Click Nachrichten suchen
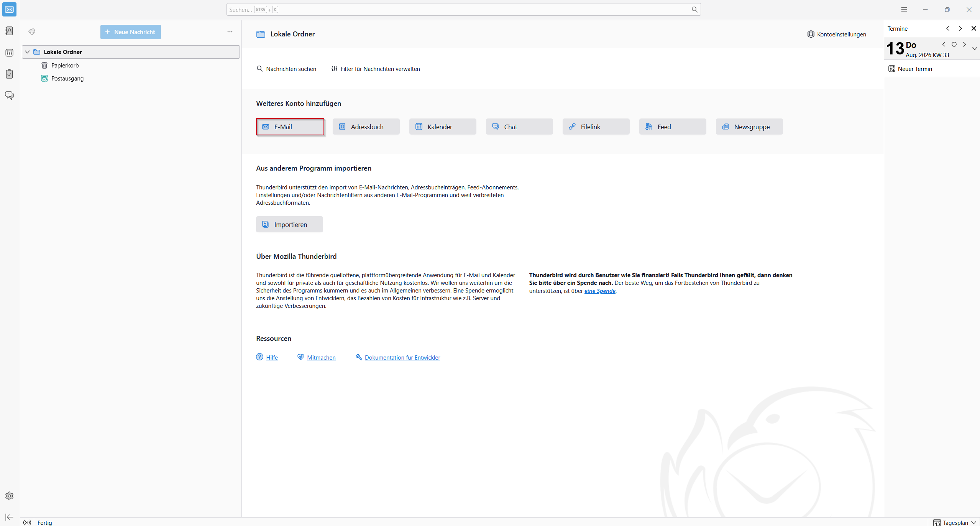Image resolution: width=980 pixels, height=526 pixels. [286, 69]
